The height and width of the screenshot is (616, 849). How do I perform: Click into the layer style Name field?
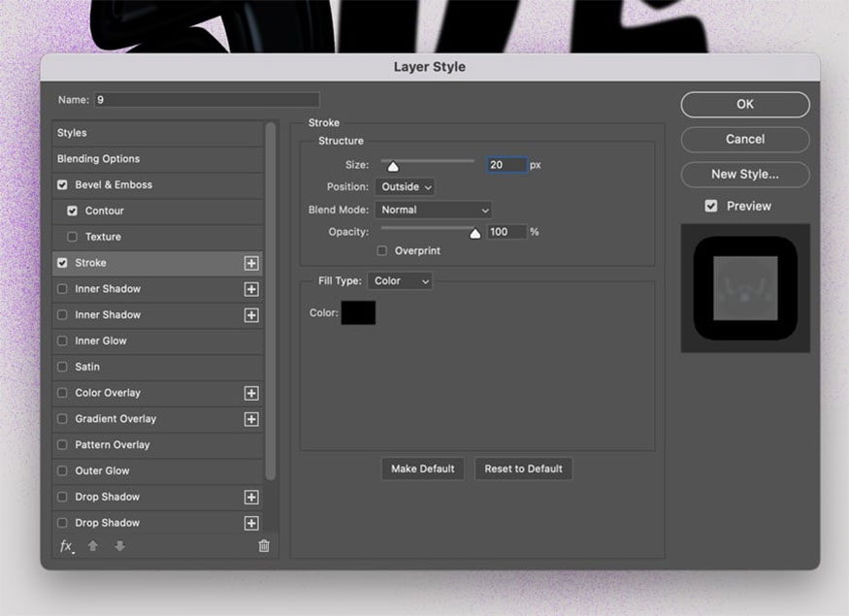pos(207,100)
